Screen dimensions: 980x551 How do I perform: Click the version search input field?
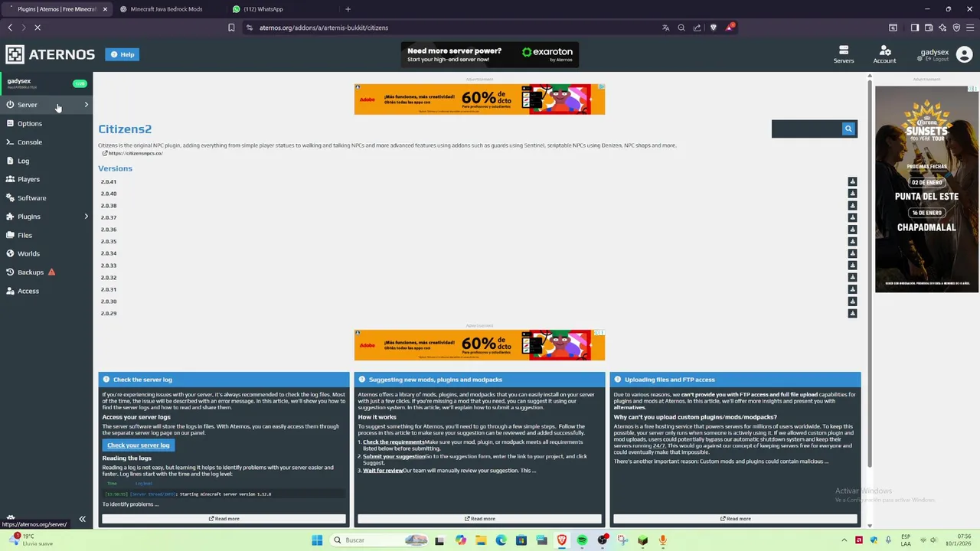(806, 129)
